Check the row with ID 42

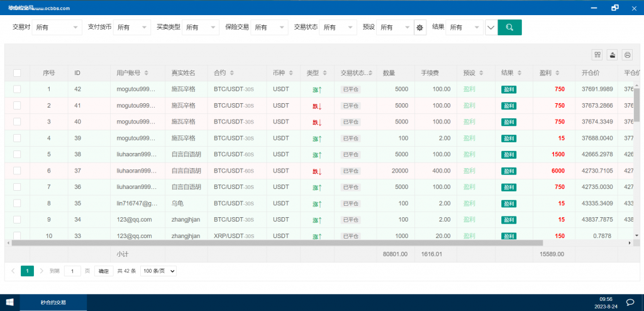pyautogui.click(x=17, y=89)
